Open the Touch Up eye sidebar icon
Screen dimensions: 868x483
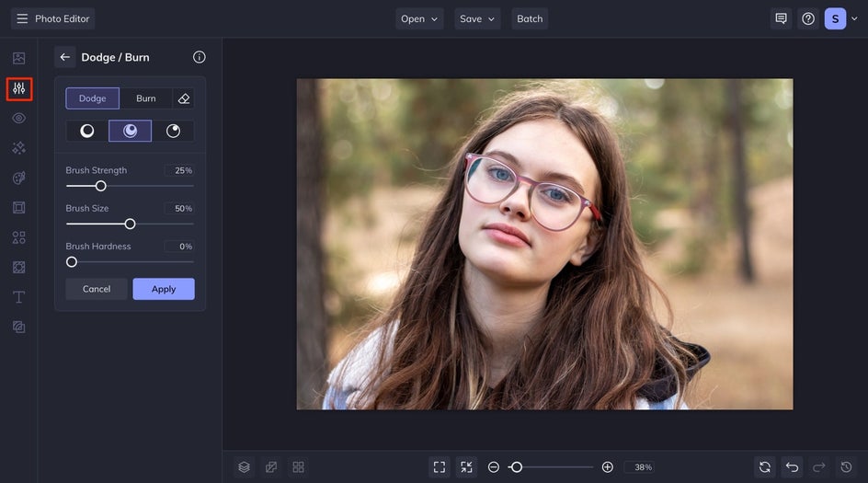pyautogui.click(x=18, y=118)
